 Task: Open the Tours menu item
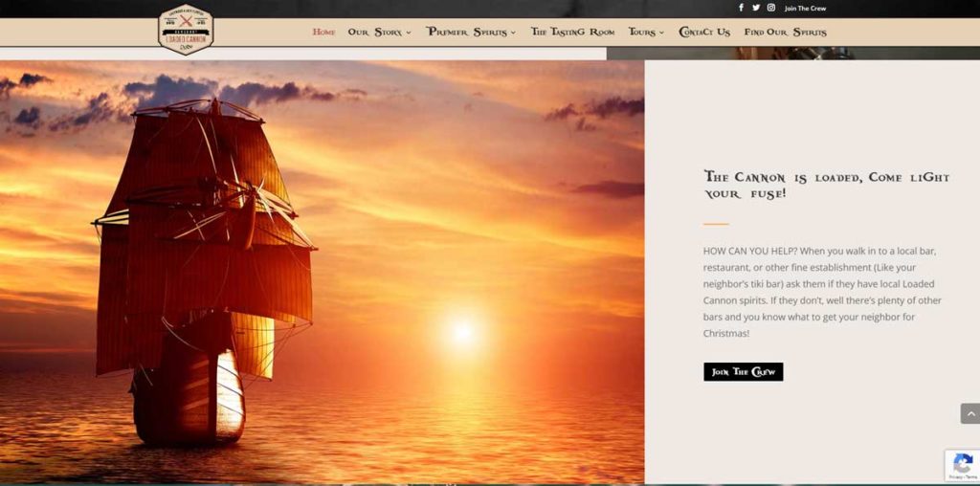coord(642,32)
